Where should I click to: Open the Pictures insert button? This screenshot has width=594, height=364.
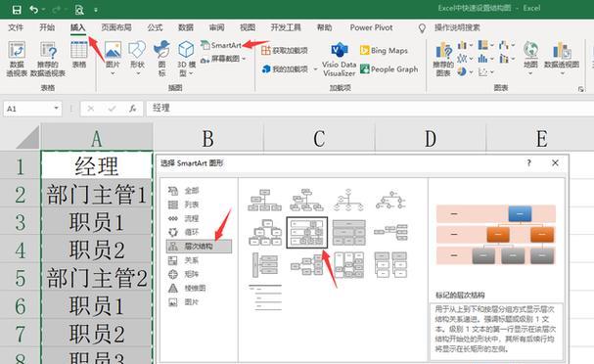[113, 58]
